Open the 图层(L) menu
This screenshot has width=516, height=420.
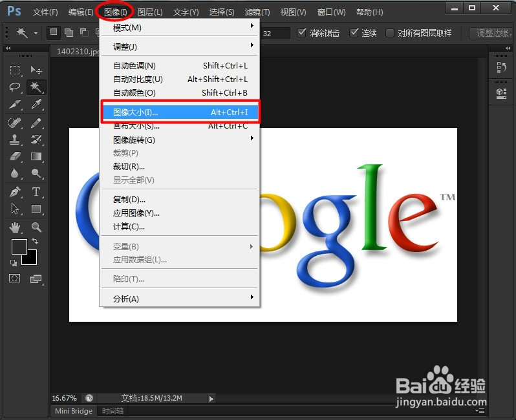click(150, 12)
